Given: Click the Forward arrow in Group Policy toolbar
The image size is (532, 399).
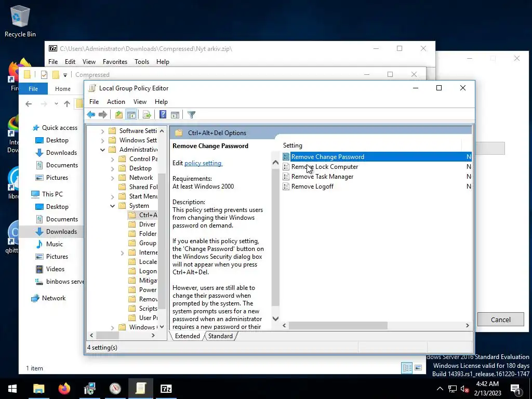Looking at the screenshot, I should point(103,115).
